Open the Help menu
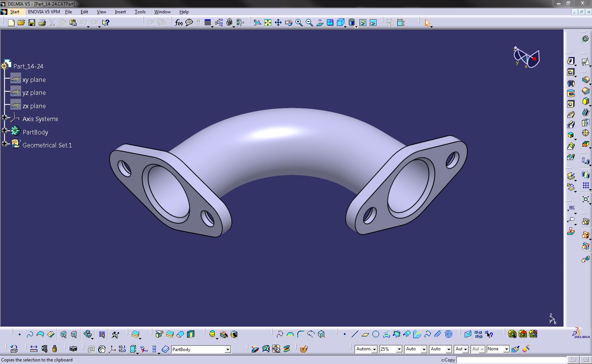This screenshot has width=592, height=364. [184, 12]
